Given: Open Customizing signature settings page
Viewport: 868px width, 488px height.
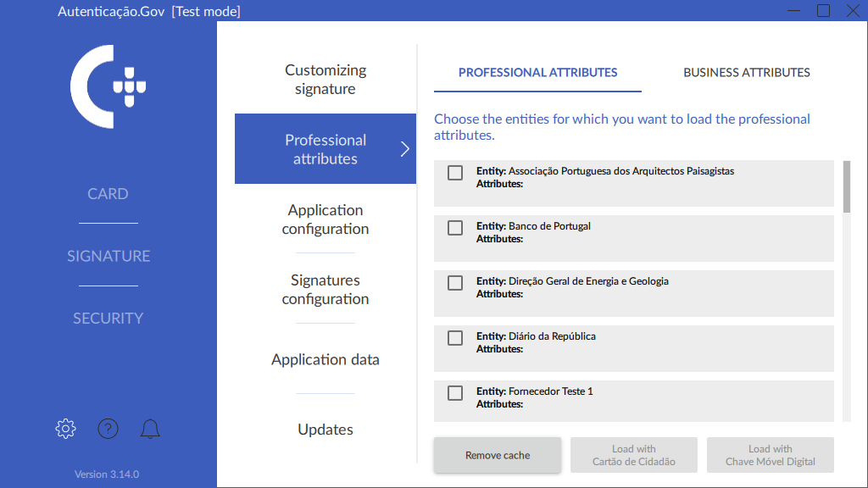Looking at the screenshot, I should [x=325, y=80].
